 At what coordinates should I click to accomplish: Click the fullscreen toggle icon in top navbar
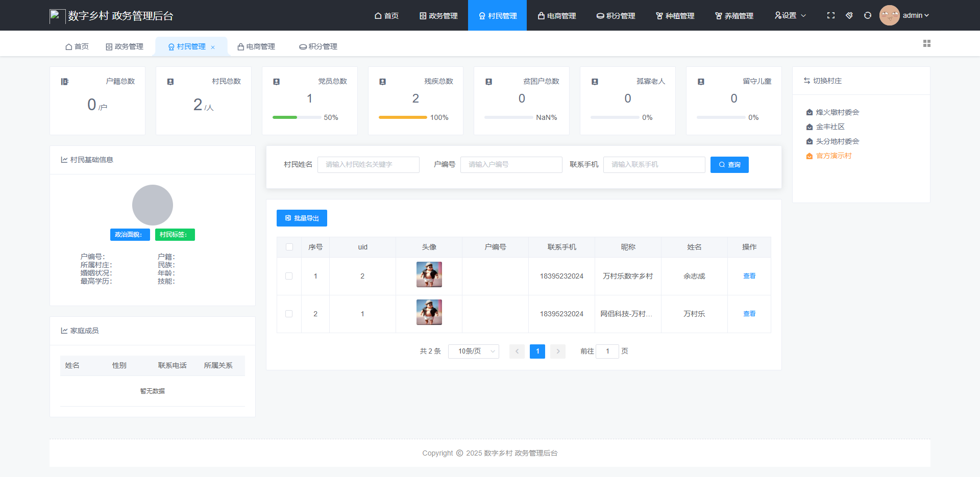tap(831, 15)
